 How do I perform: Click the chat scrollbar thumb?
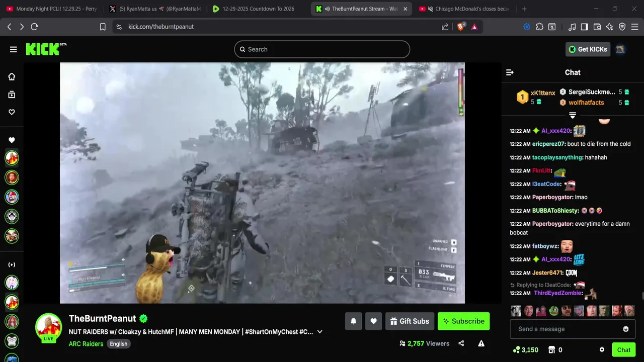click(x=642, y=296)
